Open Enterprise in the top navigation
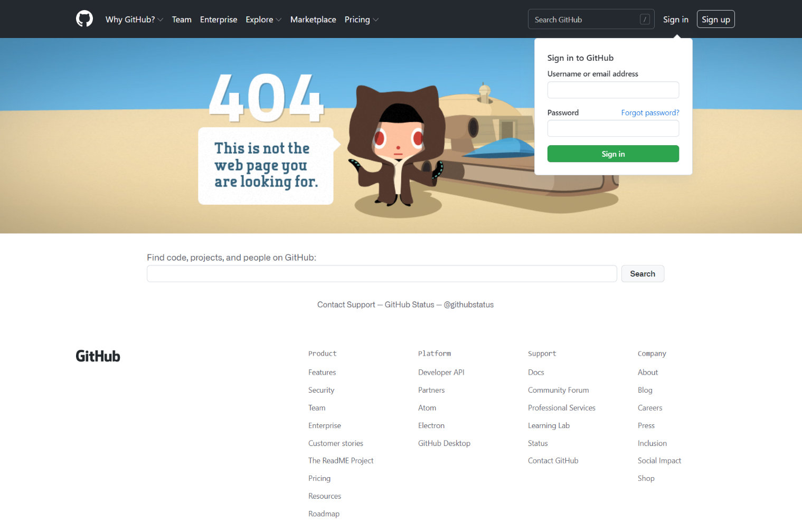This screenshot has width=802, height=532. (x=219, y=20)
